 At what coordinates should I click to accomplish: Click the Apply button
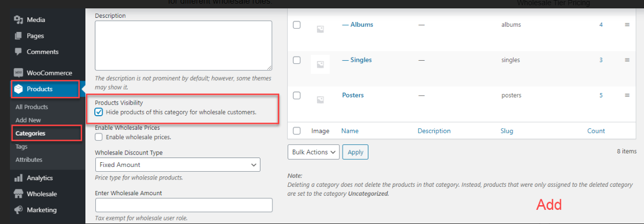355,152
